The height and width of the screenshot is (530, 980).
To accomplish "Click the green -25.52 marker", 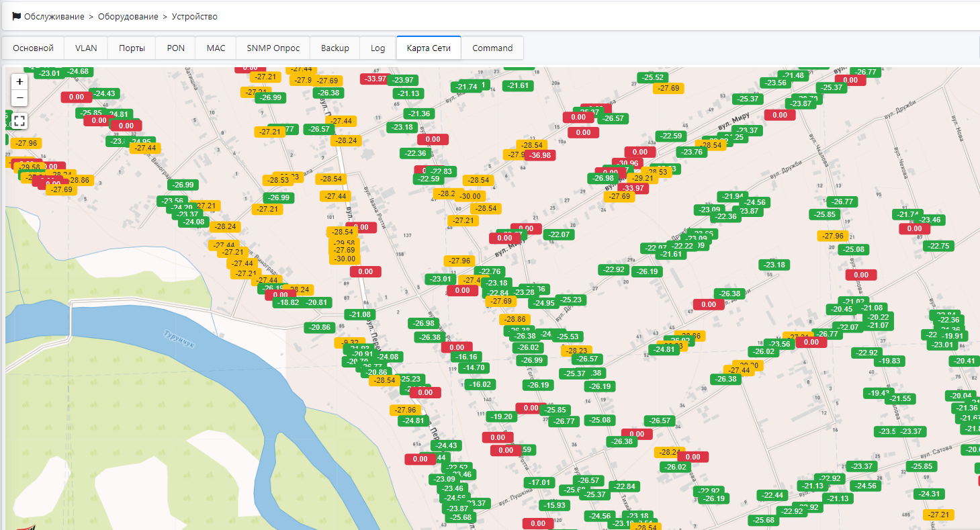I will (x=652, y=78).
